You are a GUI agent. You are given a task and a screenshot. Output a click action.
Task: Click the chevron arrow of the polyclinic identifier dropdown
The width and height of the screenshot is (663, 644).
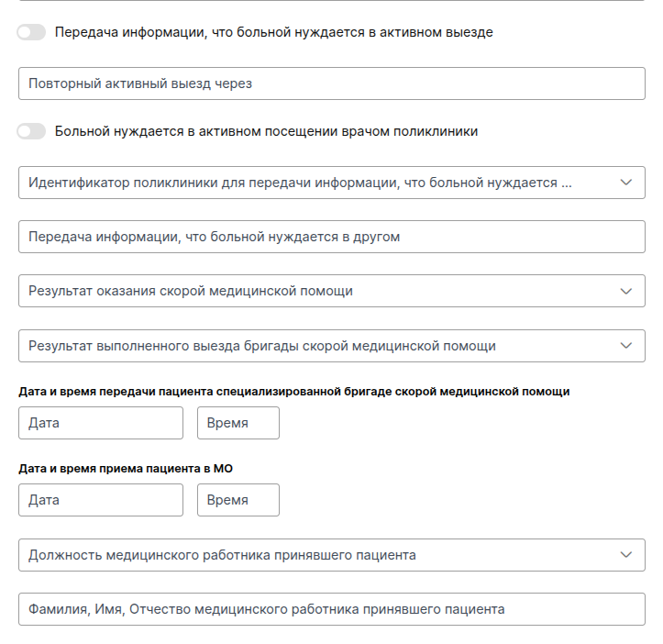626,183
